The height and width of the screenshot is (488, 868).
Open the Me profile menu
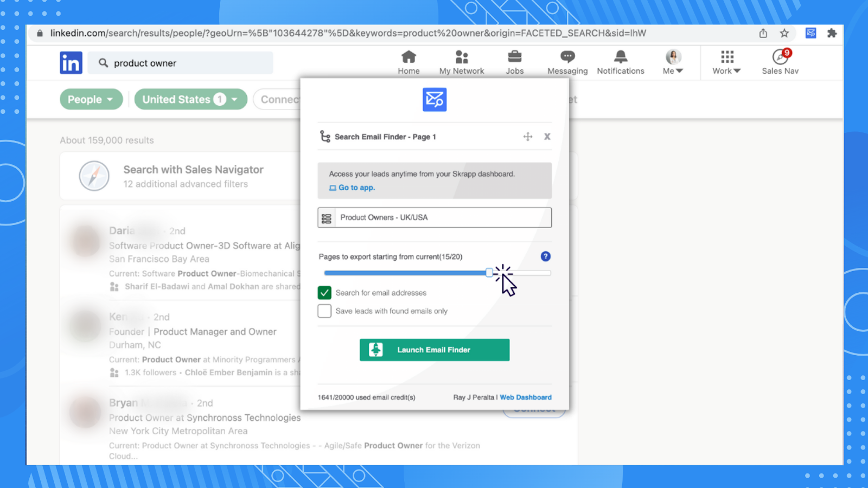click(x=673, y=62)
